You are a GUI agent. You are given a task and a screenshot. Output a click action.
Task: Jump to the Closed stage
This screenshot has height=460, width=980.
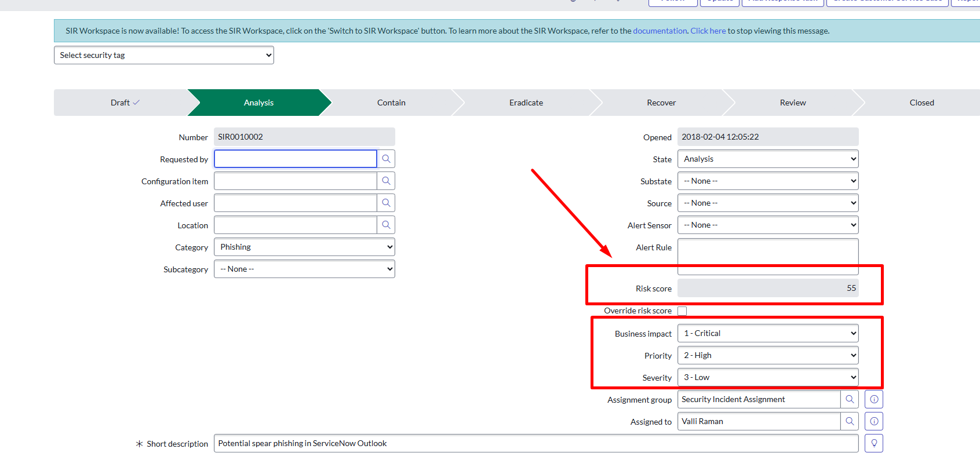click(x=921, y=103)
